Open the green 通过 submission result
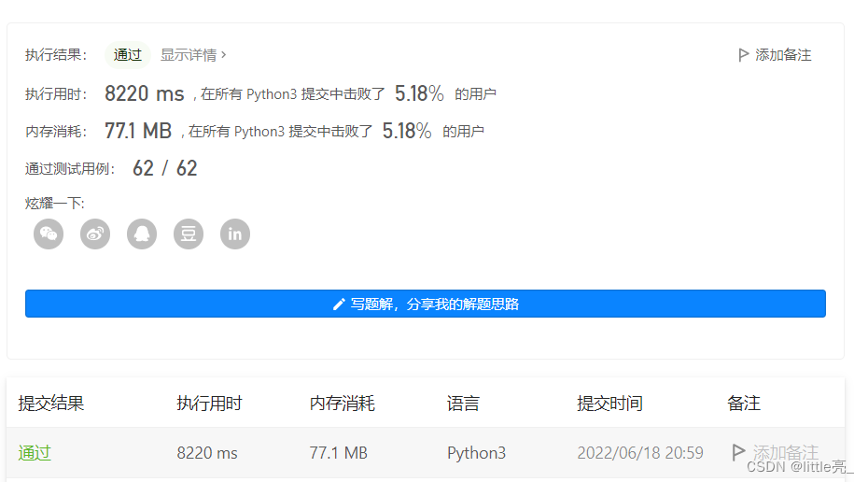 click(35, 453)
